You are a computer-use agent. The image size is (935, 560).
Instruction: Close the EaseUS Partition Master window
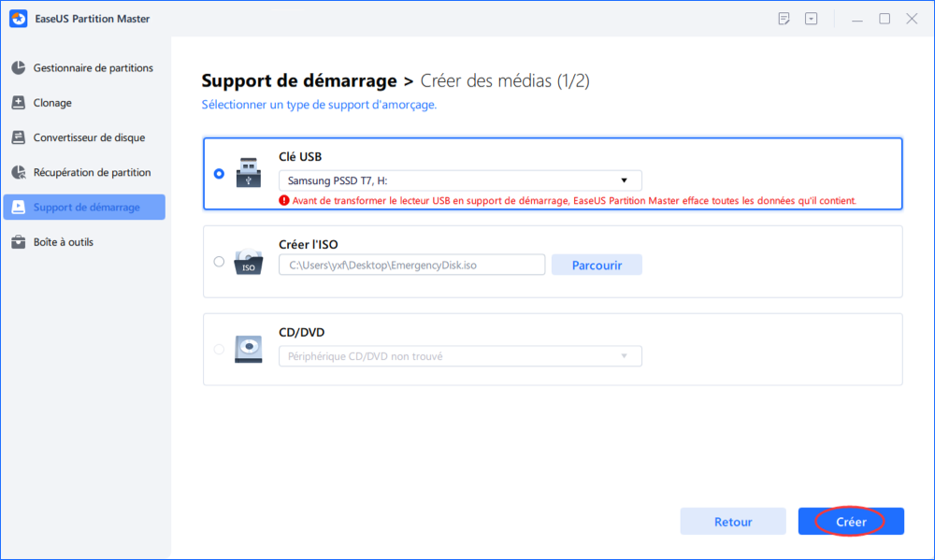tap(912, 19)
